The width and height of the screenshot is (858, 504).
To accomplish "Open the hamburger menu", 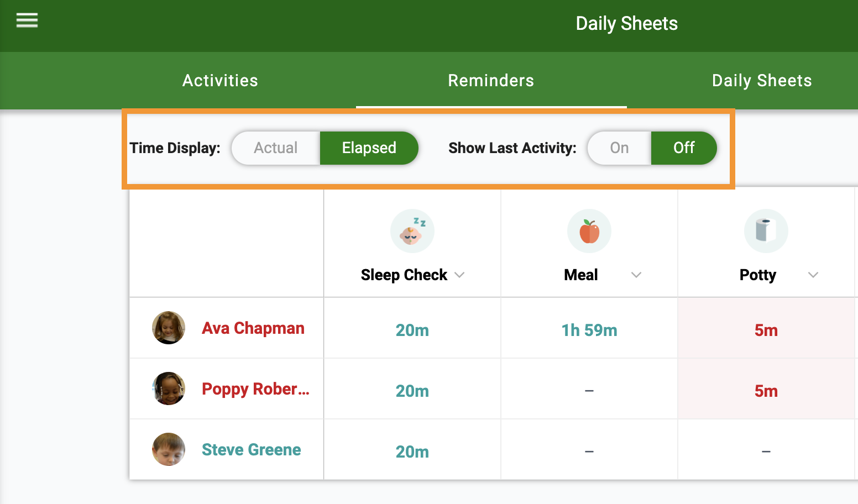I will [x=27, y=20].
